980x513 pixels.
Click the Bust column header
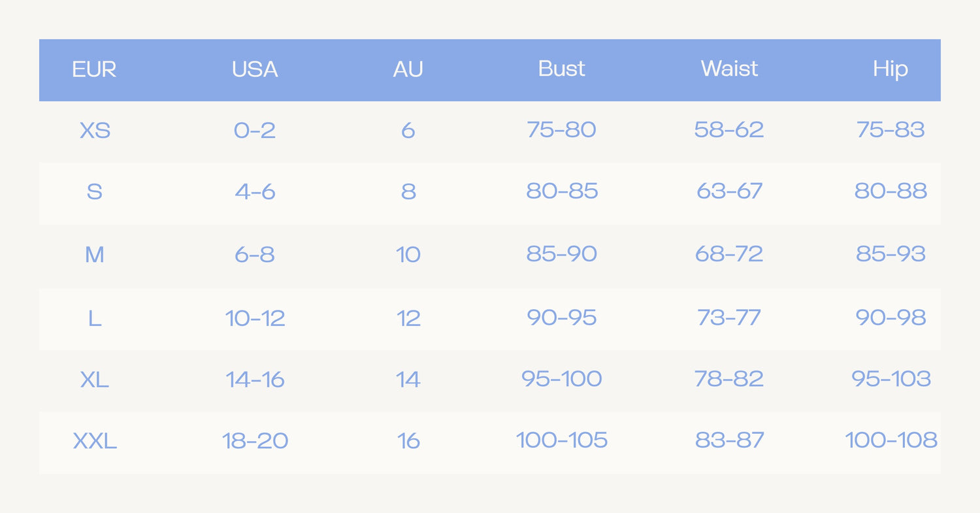point(562,69)
